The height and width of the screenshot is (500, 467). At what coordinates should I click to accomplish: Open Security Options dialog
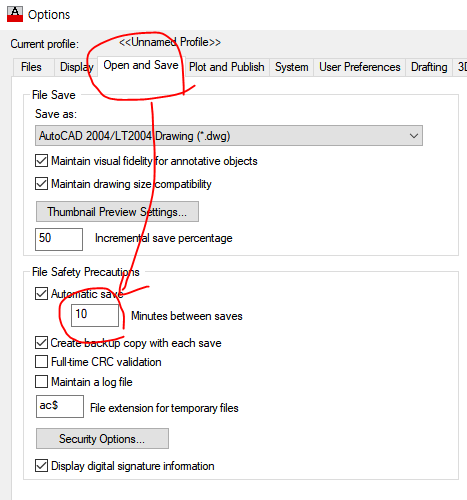tap(102, 439)
